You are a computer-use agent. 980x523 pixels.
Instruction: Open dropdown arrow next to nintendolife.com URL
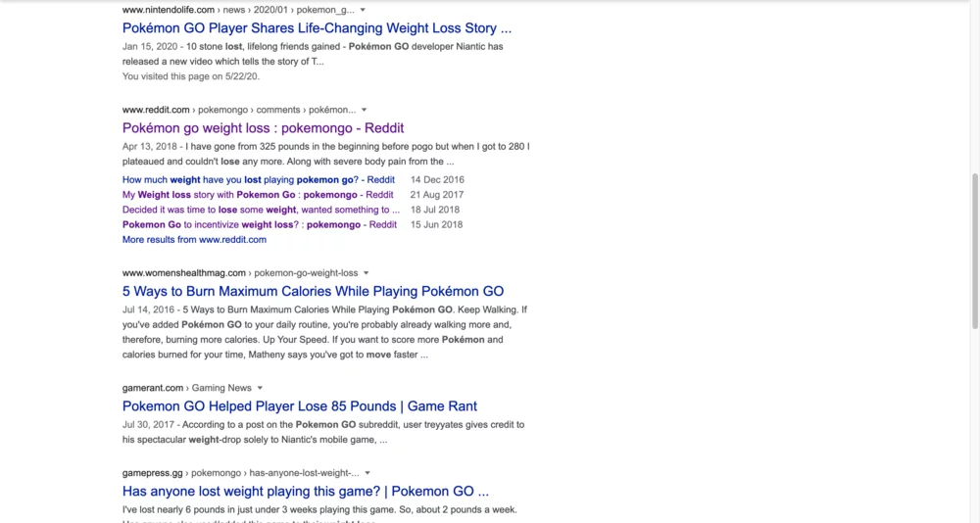tap(364, 10)
